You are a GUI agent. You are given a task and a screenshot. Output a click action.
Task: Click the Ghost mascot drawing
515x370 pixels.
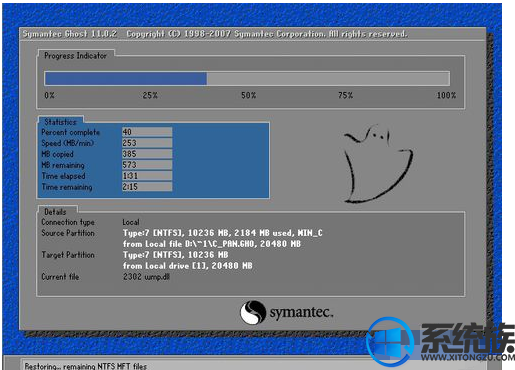click(378, 164)
